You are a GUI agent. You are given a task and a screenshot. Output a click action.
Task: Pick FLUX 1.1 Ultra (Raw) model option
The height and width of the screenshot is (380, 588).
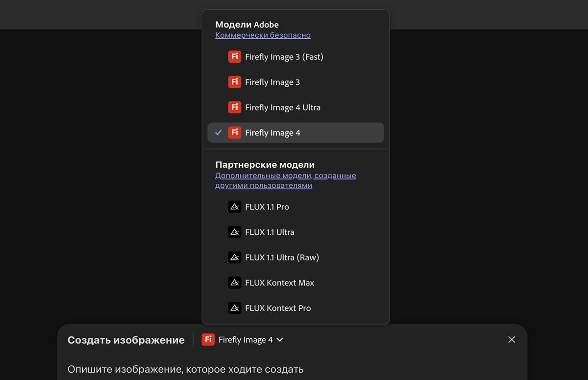tap(282, 257)
